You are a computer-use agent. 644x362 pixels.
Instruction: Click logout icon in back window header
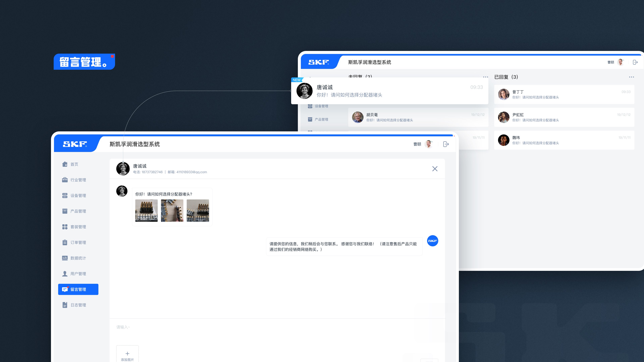635,62
